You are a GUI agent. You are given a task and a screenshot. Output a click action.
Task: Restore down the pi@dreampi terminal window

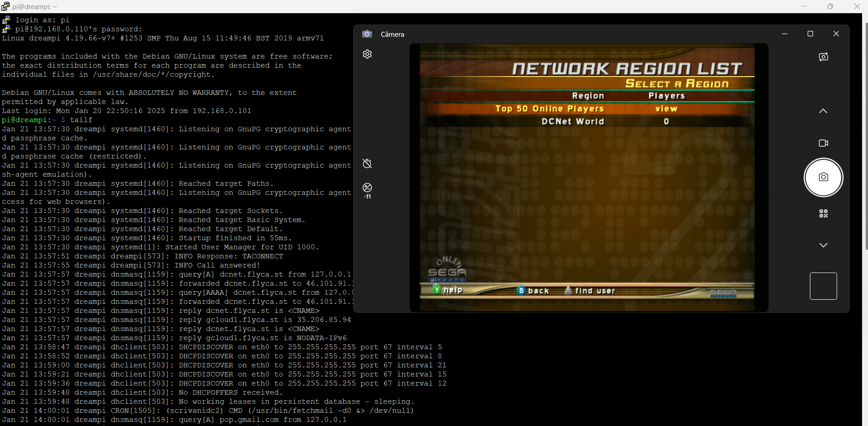click(x=830, y=6)
